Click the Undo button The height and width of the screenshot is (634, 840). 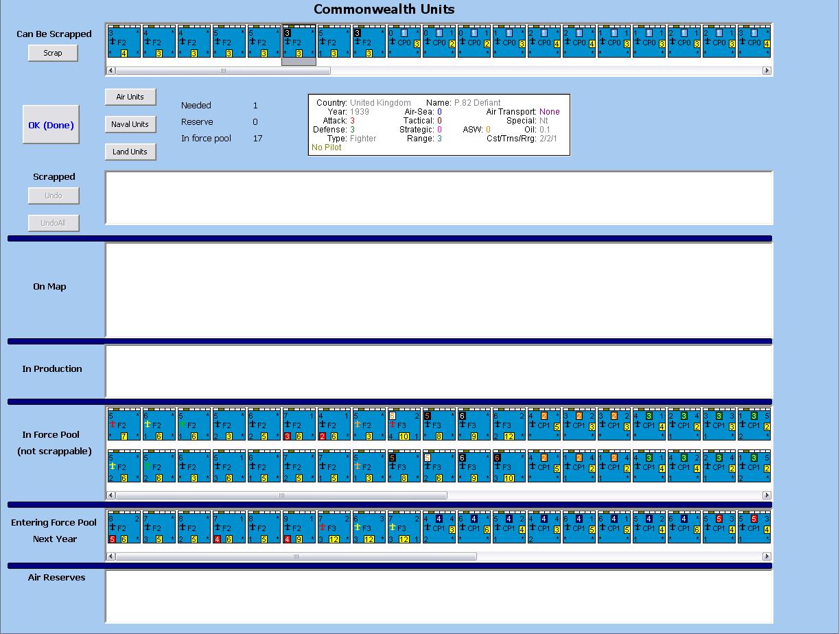coord(54,196)
